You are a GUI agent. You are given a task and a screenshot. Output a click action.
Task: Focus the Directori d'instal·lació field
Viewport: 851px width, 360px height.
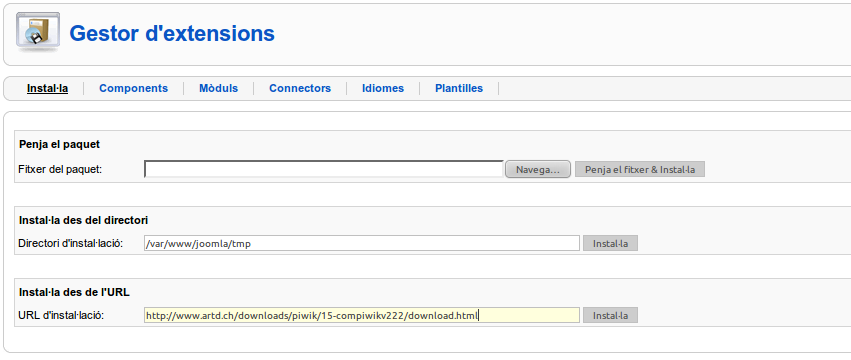[x=362, y=243]
